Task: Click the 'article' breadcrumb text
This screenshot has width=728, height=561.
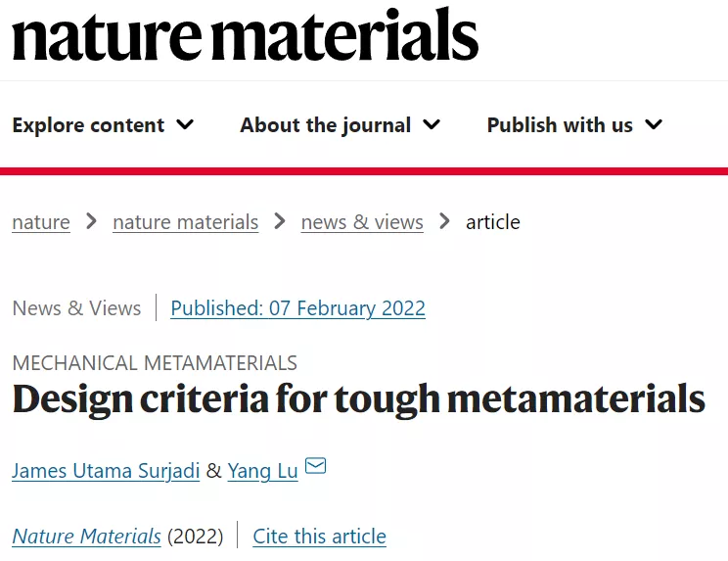Action: [x=493, y=222]
